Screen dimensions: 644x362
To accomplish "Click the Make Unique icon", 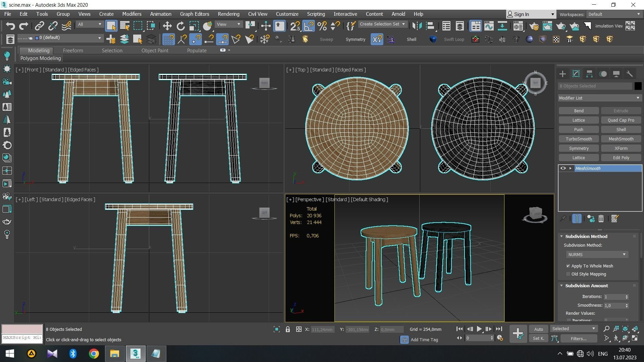I will click(x=591, y=219).
